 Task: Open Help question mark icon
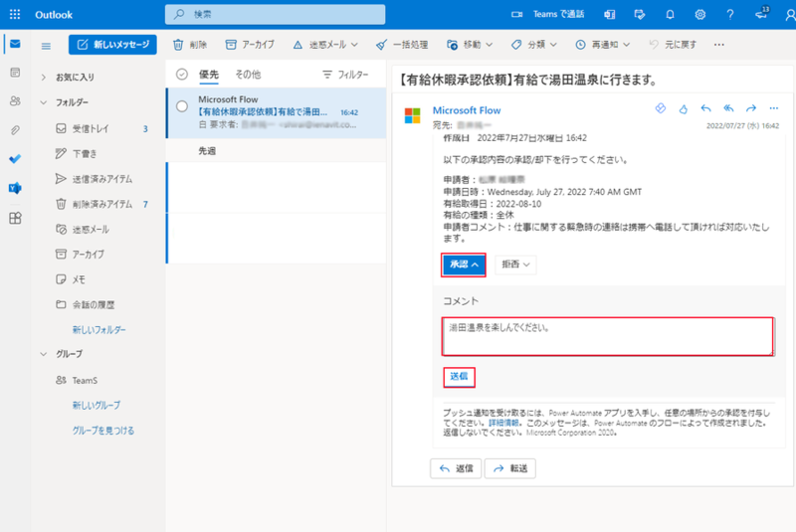730,14
